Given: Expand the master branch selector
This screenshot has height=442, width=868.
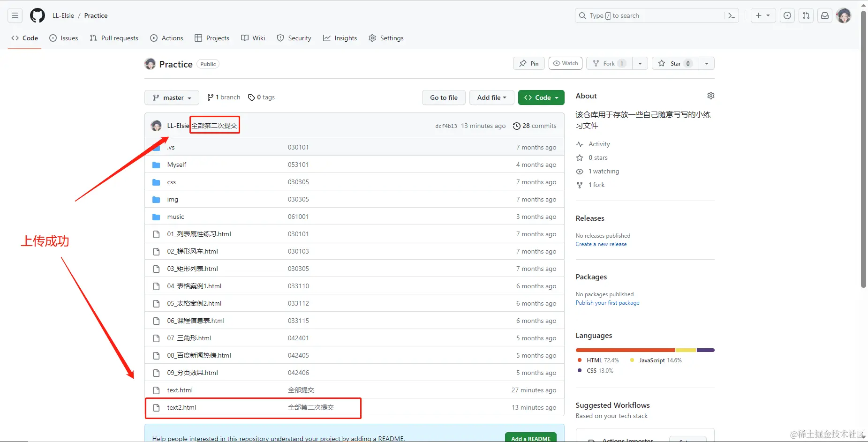Looking at the screenshot, I should click(x=172, y=97).
